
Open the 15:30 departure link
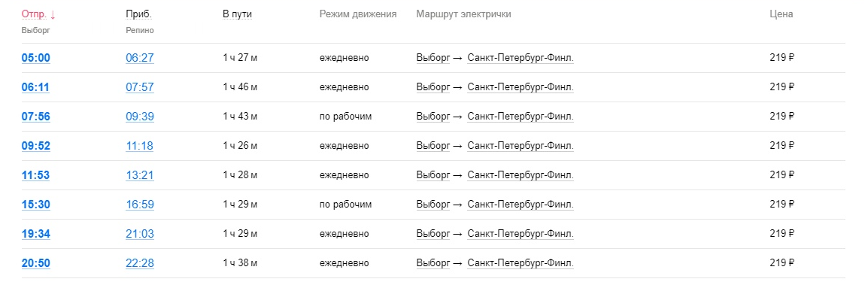coord(35,205)
